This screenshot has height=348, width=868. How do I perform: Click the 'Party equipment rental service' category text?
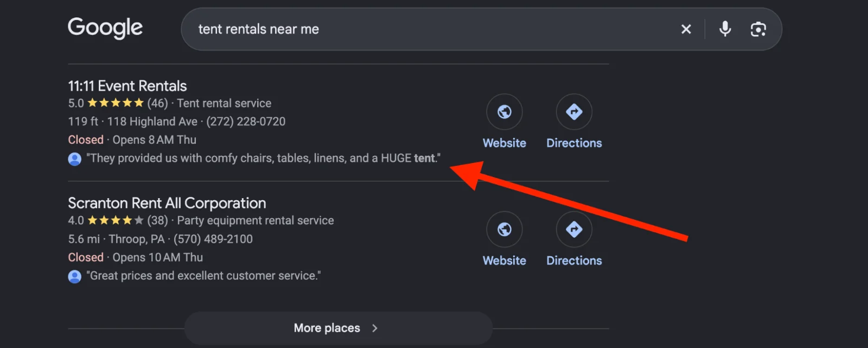256,220
